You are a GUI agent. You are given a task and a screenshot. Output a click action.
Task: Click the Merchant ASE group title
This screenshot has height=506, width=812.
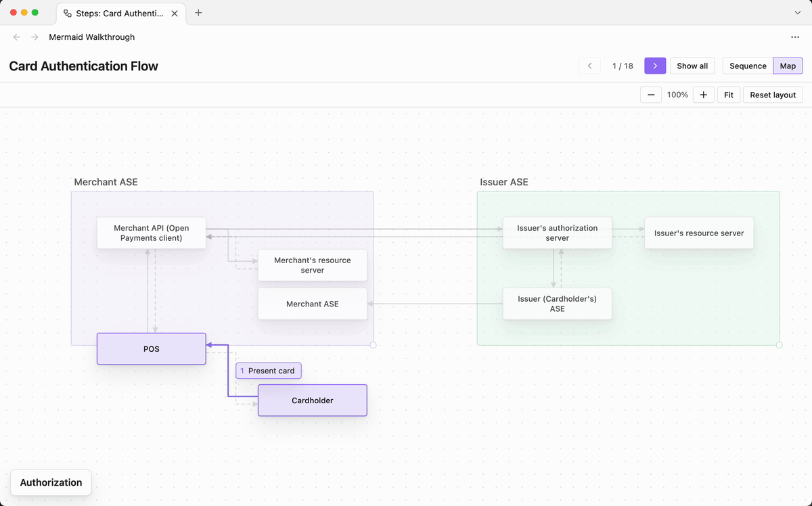pyautogui.click(x=106, y=182)
